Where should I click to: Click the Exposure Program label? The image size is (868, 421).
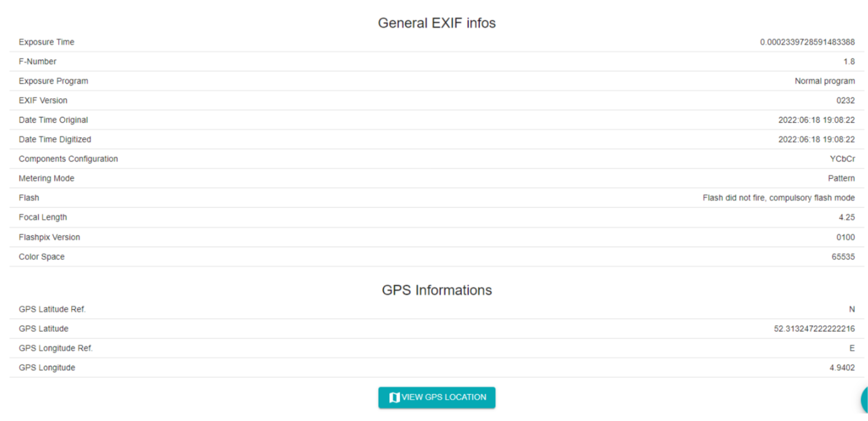click(x=53, y=81)
